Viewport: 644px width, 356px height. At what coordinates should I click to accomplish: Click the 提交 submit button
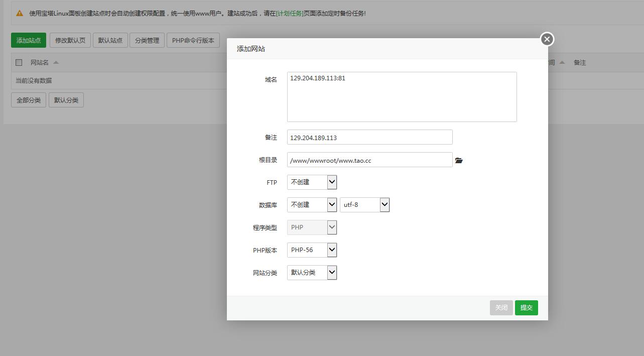point(526,308)
